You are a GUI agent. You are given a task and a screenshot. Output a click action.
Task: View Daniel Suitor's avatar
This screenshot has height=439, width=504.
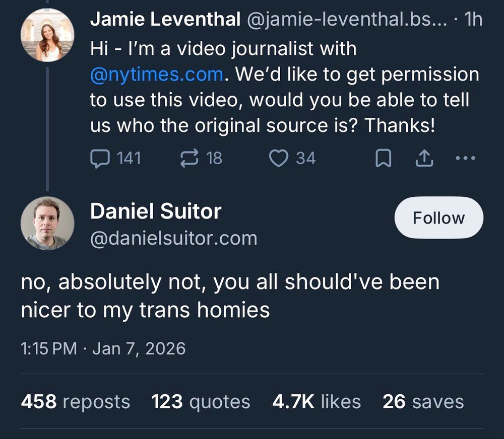(47, 223)
